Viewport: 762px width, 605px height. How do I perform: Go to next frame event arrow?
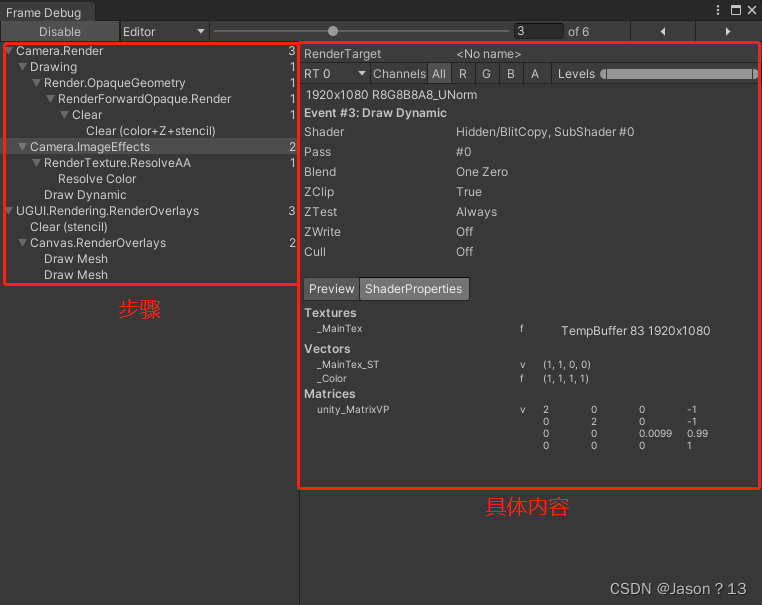(727, 32)
